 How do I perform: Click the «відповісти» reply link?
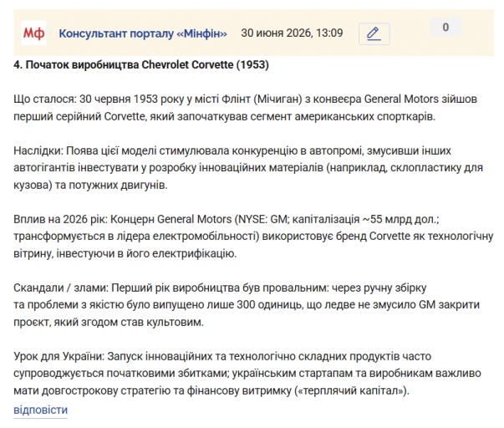[40, 410]
